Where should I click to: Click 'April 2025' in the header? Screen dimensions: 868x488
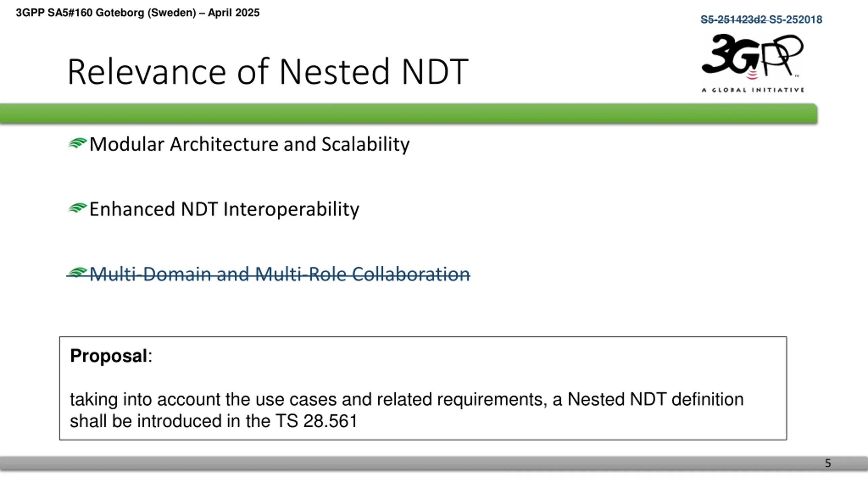tap(234, 13)
